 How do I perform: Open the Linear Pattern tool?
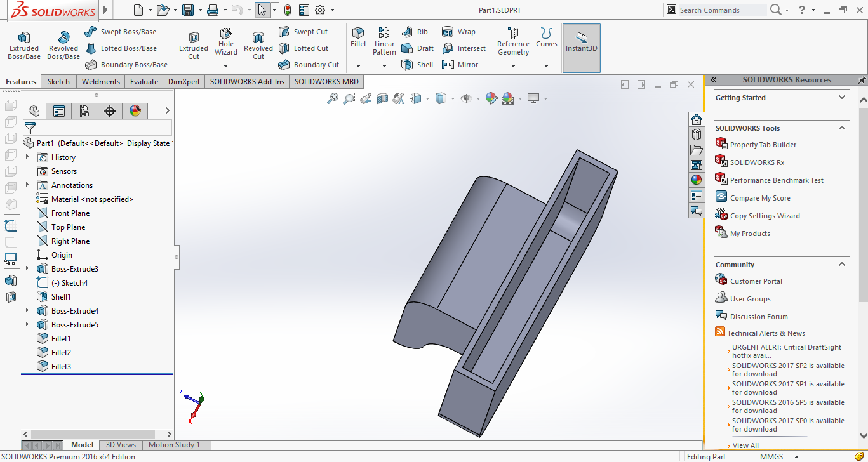[384, 41]
